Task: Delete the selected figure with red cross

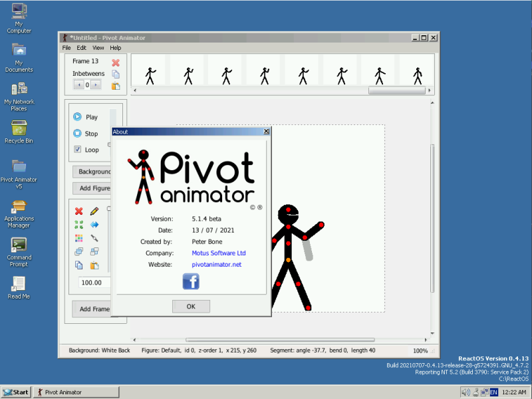Action: (x=78, y=211)
